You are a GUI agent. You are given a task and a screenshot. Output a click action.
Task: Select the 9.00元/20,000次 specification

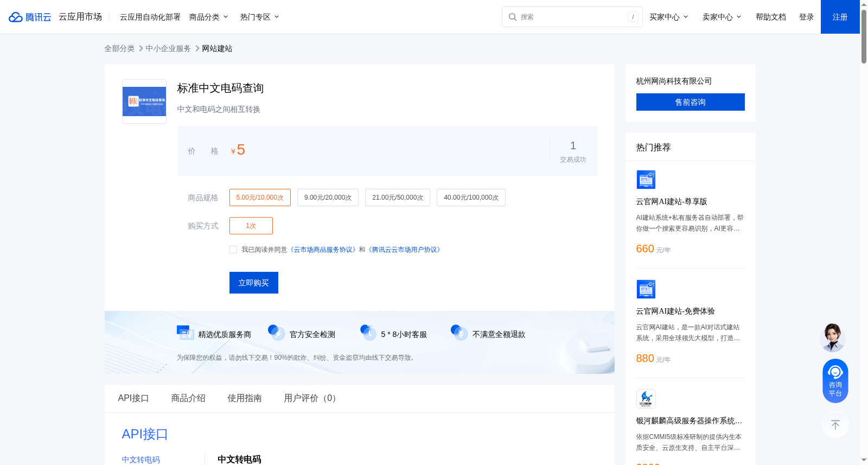(328, 198)
